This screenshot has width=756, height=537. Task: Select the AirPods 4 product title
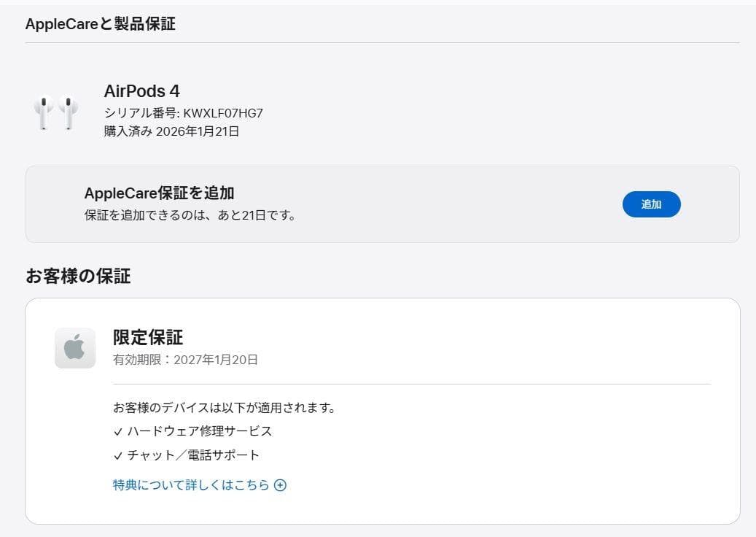[x=141, y=91]
